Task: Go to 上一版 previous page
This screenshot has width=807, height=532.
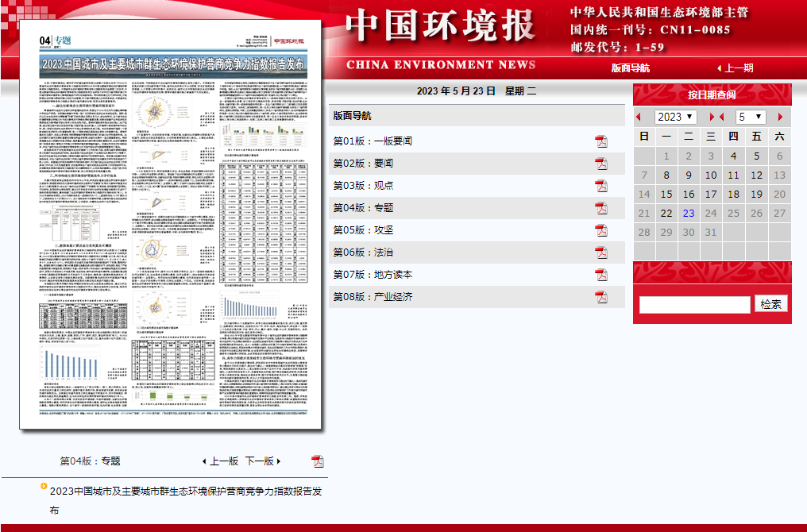Action: point(220,461)
